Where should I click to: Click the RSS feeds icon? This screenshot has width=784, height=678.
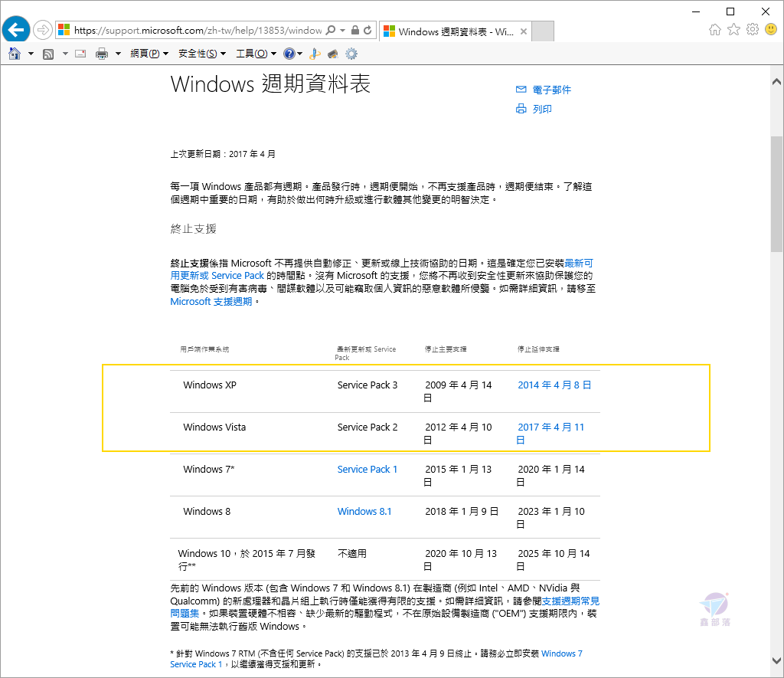click(x=48, y=54)
